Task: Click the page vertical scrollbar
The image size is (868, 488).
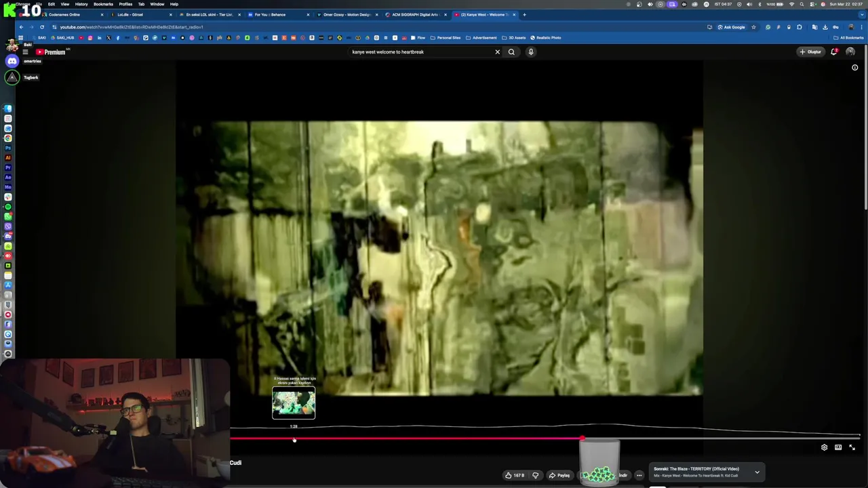Action: pyautogui.click(x=865, y=129)
